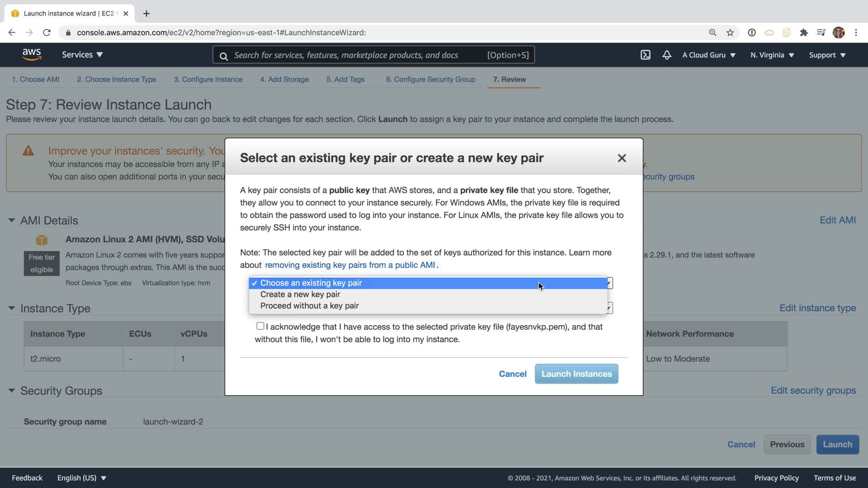Reload the current browser page
The width and height of the screenshot is (868, 488).
point(47,33)
